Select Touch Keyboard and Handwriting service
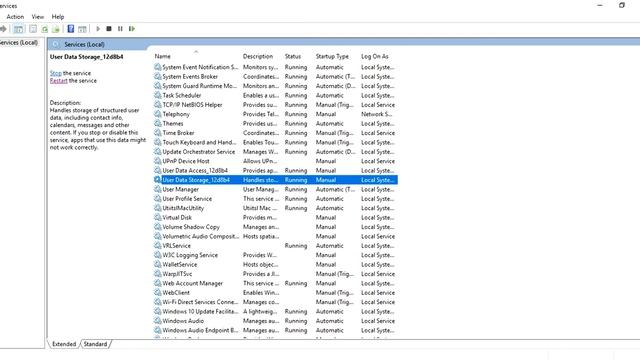Screen dimensions: 640x360 (x=275, y=142)
